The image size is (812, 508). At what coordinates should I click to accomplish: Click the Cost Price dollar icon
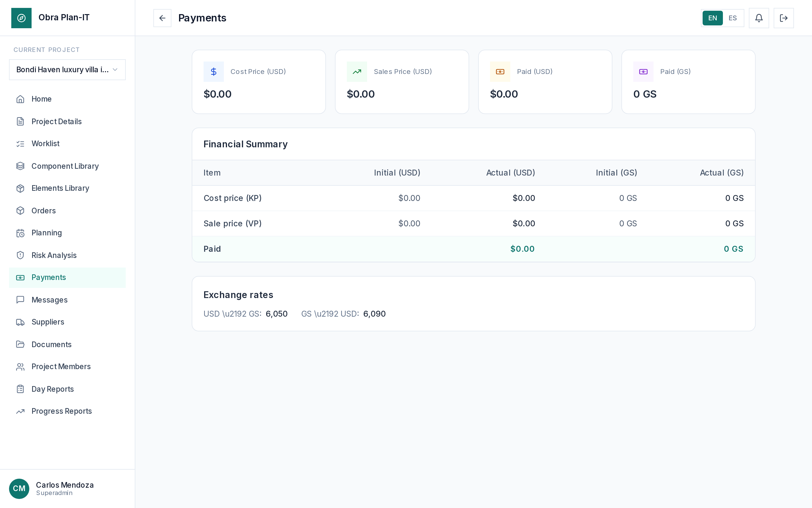pyautogui.click(x=214, y=72)
